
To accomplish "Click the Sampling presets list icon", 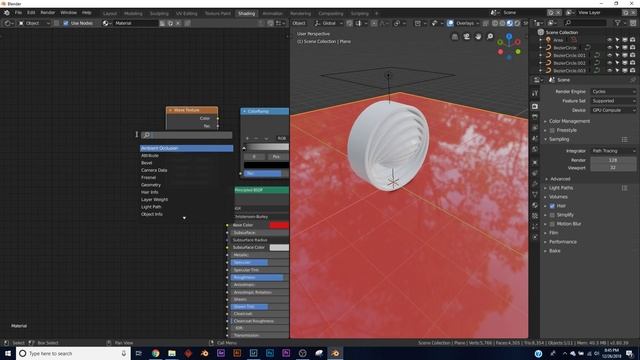I will click(x=624, y=140).
